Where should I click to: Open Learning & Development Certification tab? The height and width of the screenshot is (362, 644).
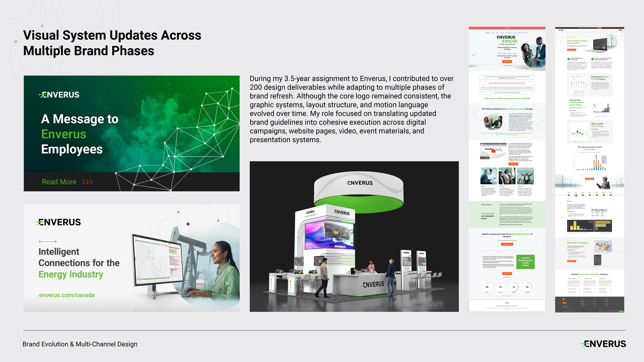pyautogui.click(x=520, y=33)
